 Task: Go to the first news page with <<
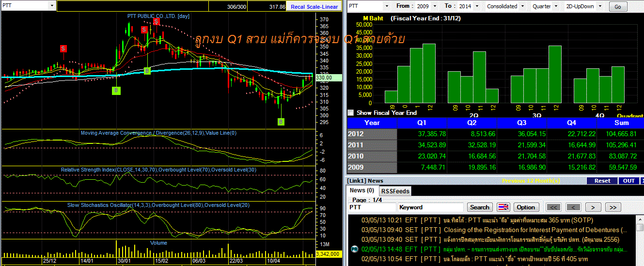(554, 207)
